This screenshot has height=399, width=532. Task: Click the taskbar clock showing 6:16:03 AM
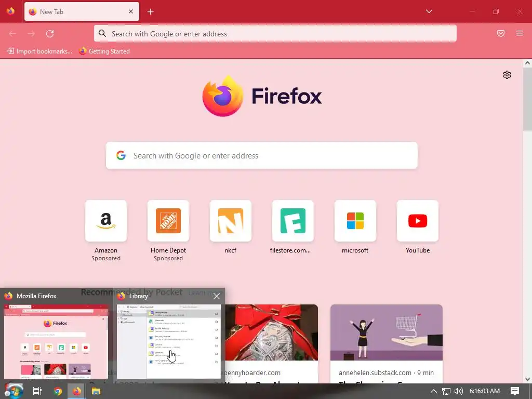(x=485, y=391)
